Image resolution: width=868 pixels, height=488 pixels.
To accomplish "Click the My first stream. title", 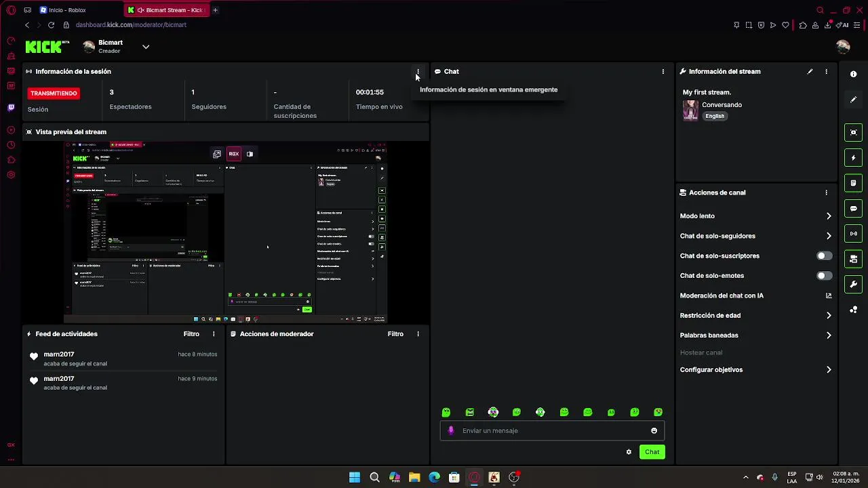I will click(707, 92).
